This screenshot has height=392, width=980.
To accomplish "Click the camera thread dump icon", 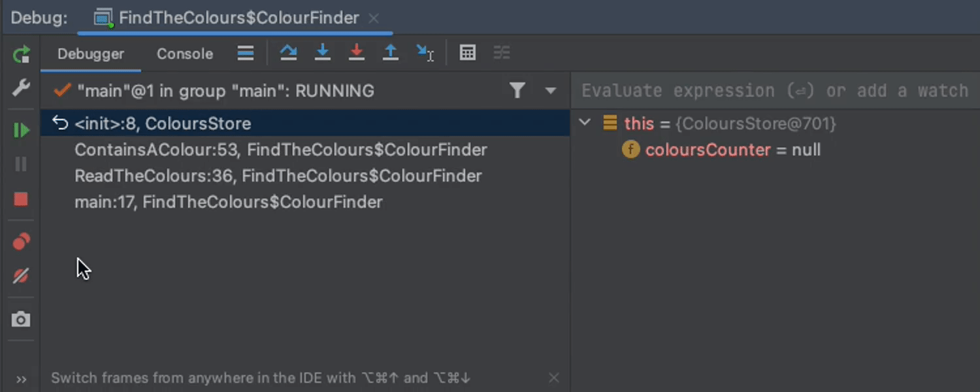I will [22, 319].
